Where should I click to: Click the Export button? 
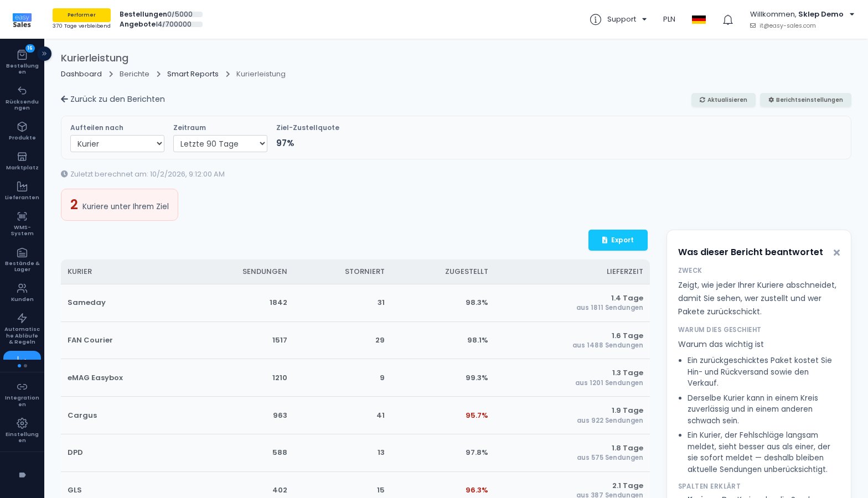pos(618,240)
